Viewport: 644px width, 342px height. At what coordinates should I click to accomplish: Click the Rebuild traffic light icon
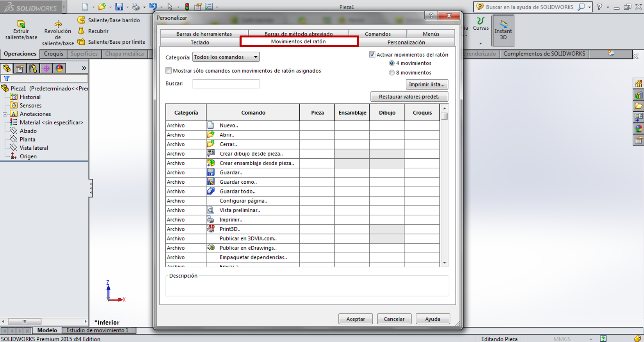(187, 7)
